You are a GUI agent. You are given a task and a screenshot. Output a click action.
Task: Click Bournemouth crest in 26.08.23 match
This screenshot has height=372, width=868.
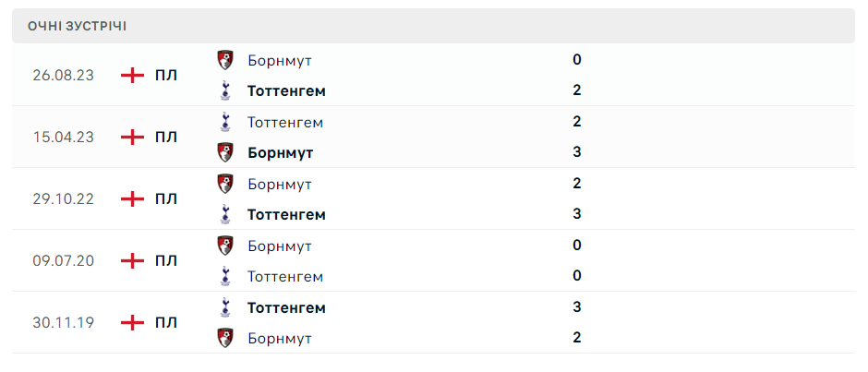pyautogui.click(x=224, y=60)
